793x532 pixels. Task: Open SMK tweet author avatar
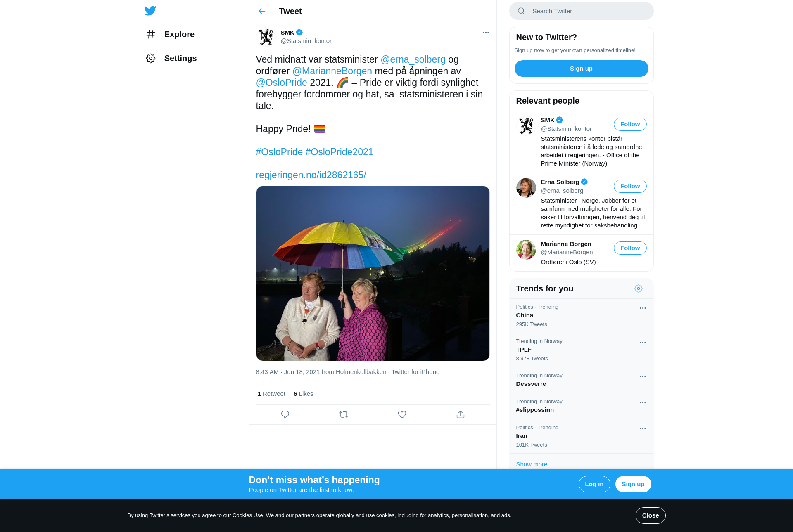point(266,37)
